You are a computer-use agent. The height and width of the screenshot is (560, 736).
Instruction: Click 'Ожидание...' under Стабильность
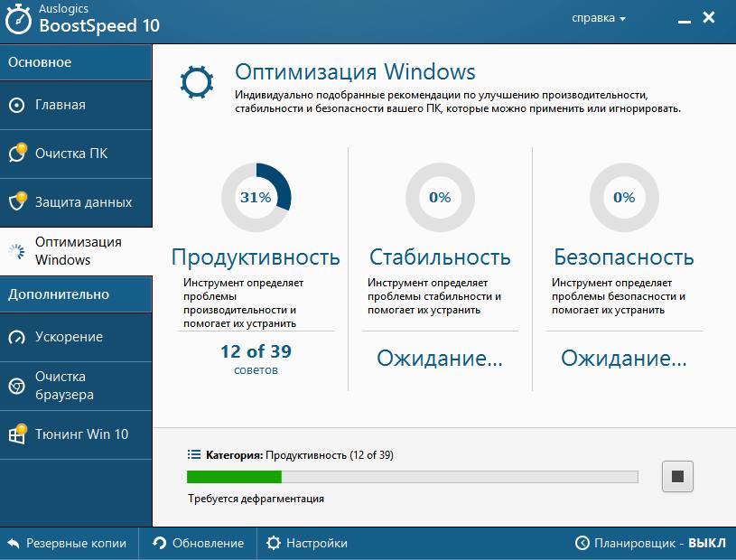click(440, 359)
